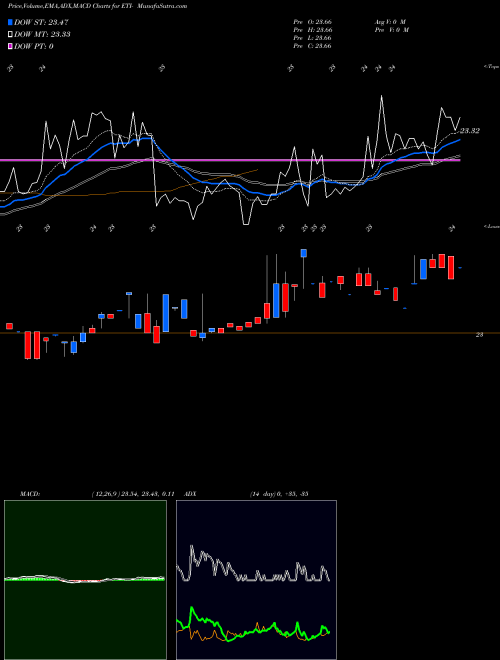Click the ADX (14 day) values text
The width and height of the screenshot is (500, 660).
279,493
